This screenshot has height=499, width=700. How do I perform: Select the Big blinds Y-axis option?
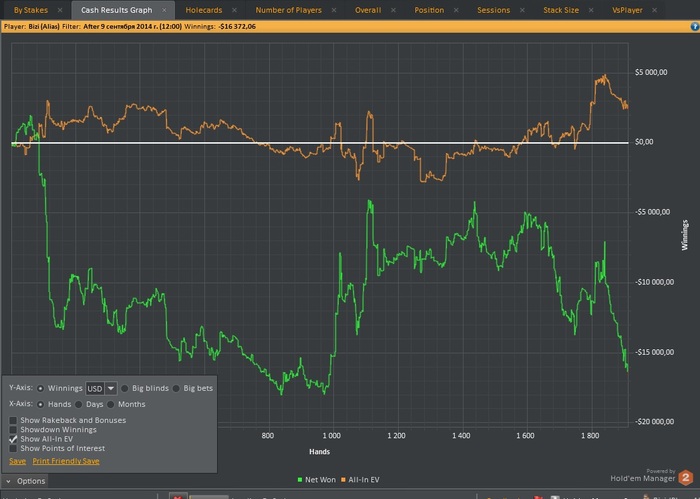point(125,388)
